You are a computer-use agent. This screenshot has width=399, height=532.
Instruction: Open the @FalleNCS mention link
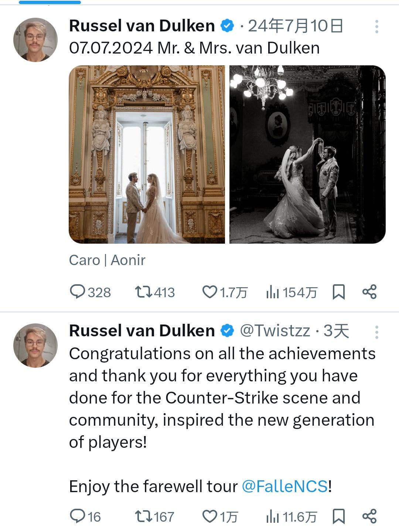click(x=284, y=486)
